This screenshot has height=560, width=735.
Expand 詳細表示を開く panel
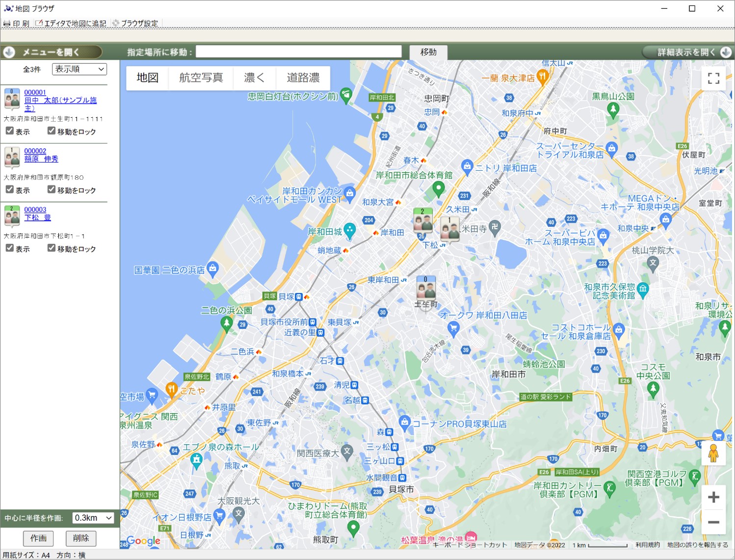[x=688, y=52]
